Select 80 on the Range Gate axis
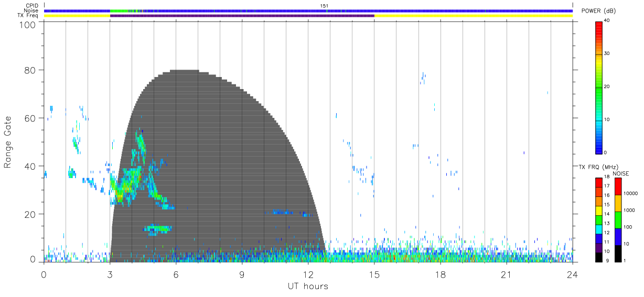644x297 pixels. pos(29,70)
